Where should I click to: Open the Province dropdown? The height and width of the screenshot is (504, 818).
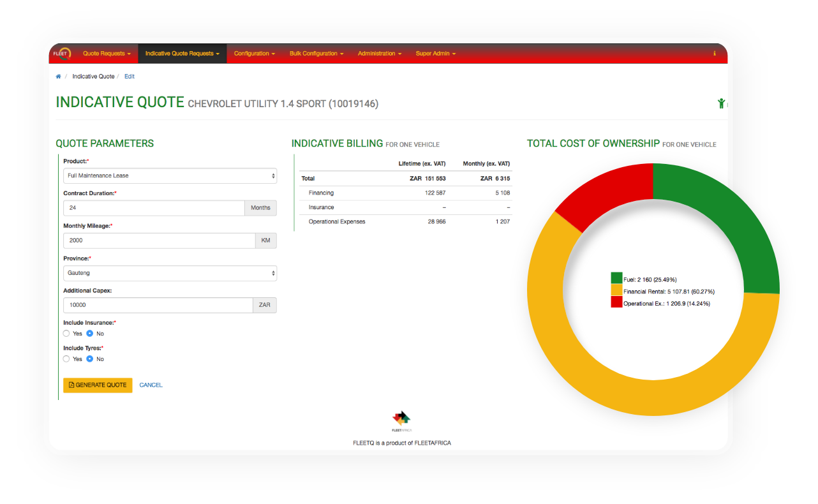[170, 272]
